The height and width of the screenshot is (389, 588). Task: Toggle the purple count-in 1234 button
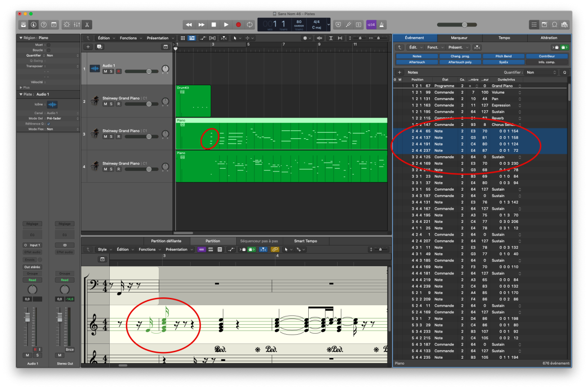(x=371, y=24)
